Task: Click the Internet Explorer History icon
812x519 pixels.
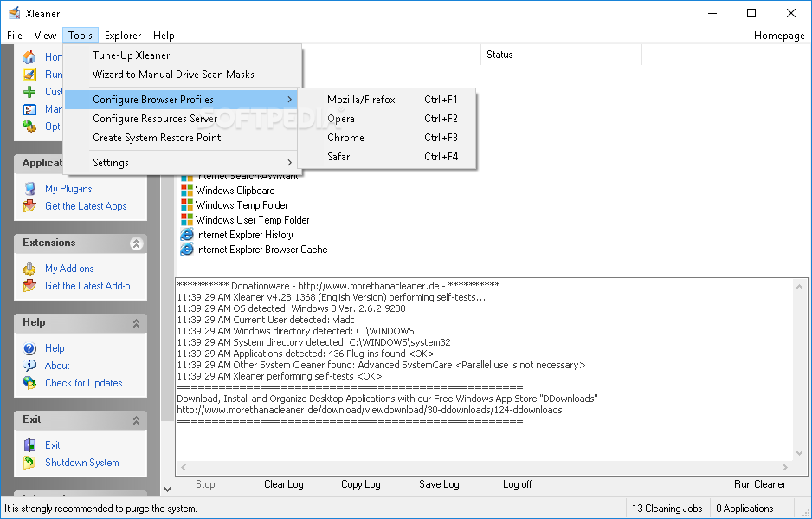Action: pos(186,234)
